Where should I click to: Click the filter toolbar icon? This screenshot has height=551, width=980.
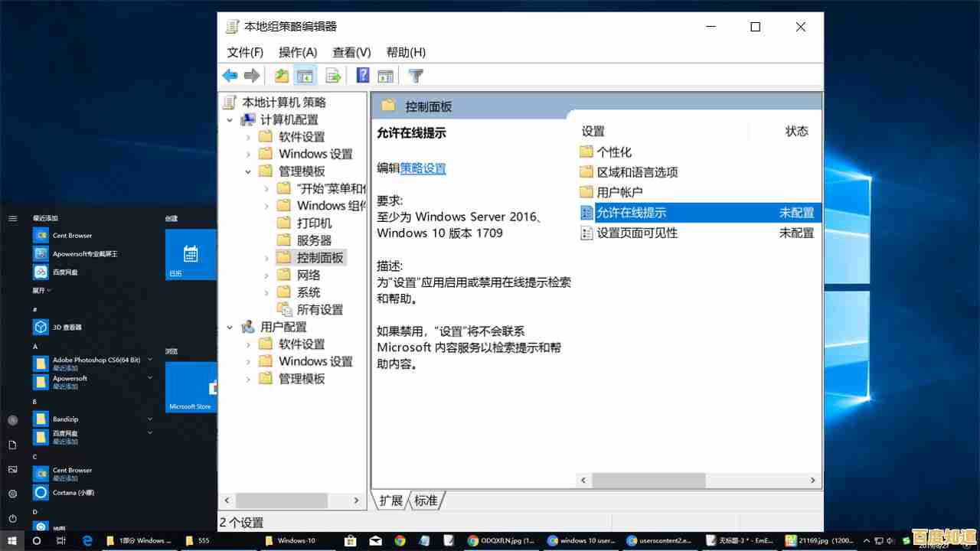[x=415, y=75]
